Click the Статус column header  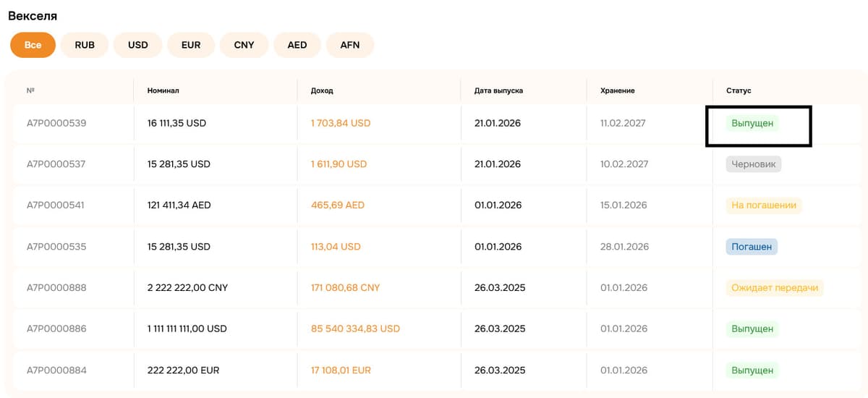click(739, 90)
